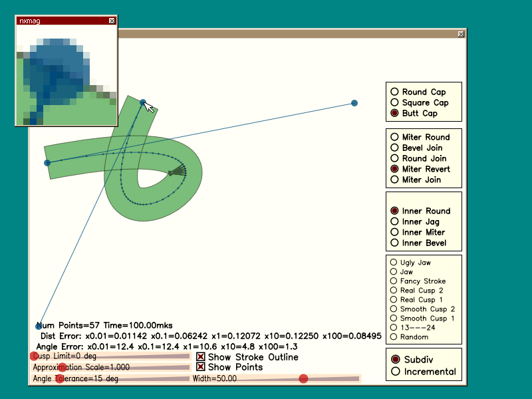
Task: Click the nxmag window title bar
Action: tap(66, 21)
